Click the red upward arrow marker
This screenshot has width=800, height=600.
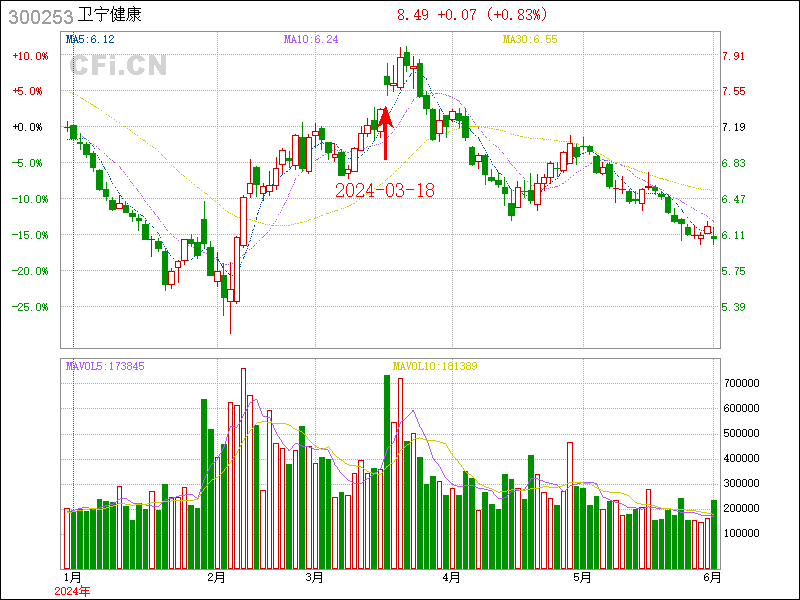pos(385,133)
